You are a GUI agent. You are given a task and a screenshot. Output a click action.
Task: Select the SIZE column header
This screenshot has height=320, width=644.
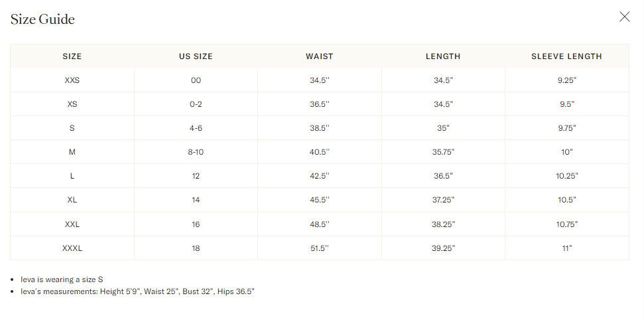(72, 56)
